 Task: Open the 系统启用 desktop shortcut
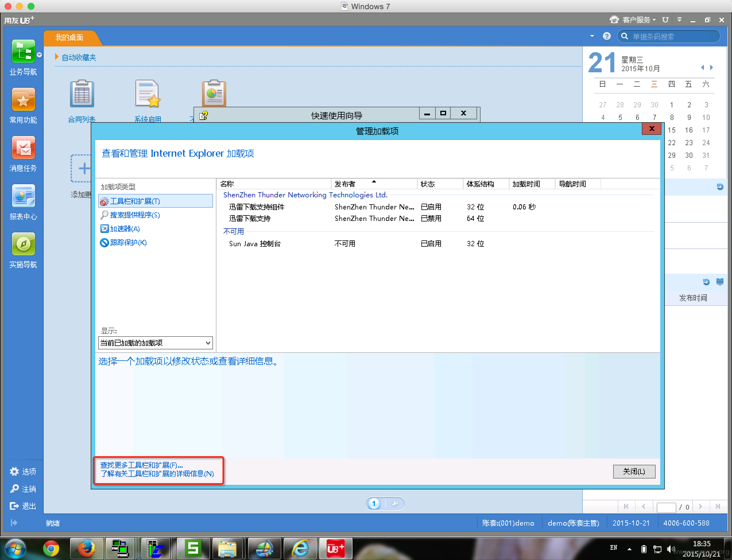click(148, 94)
